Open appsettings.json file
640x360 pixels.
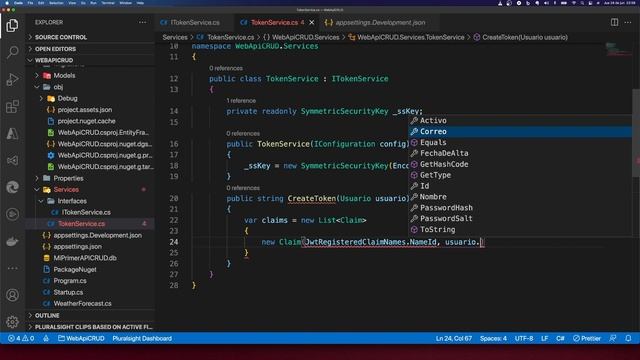point(90,247)
